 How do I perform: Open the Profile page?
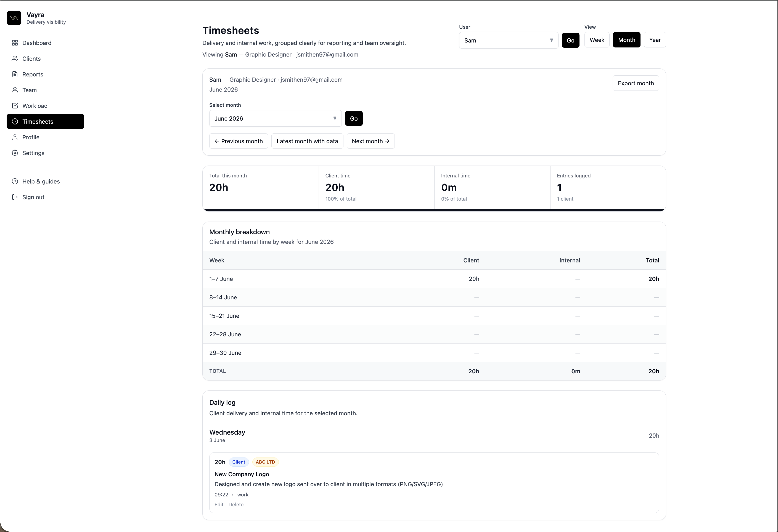coord(45,137)
